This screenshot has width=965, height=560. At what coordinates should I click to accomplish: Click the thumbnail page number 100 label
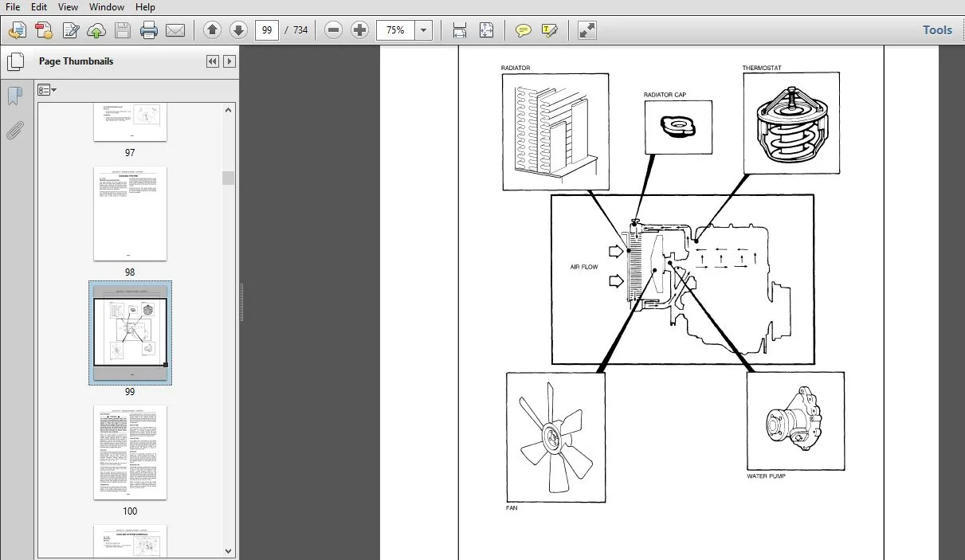[x=130, y=511]
